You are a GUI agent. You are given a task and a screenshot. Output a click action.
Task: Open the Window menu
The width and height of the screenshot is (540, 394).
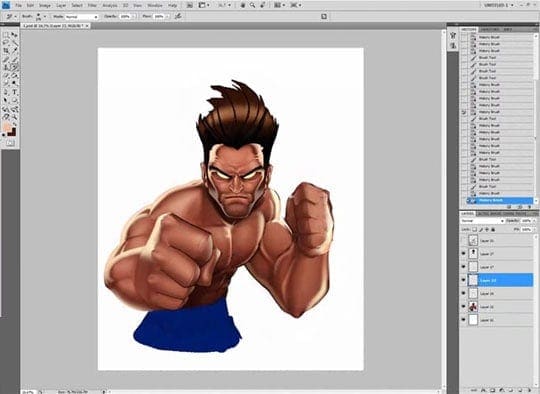click(155, 6)
